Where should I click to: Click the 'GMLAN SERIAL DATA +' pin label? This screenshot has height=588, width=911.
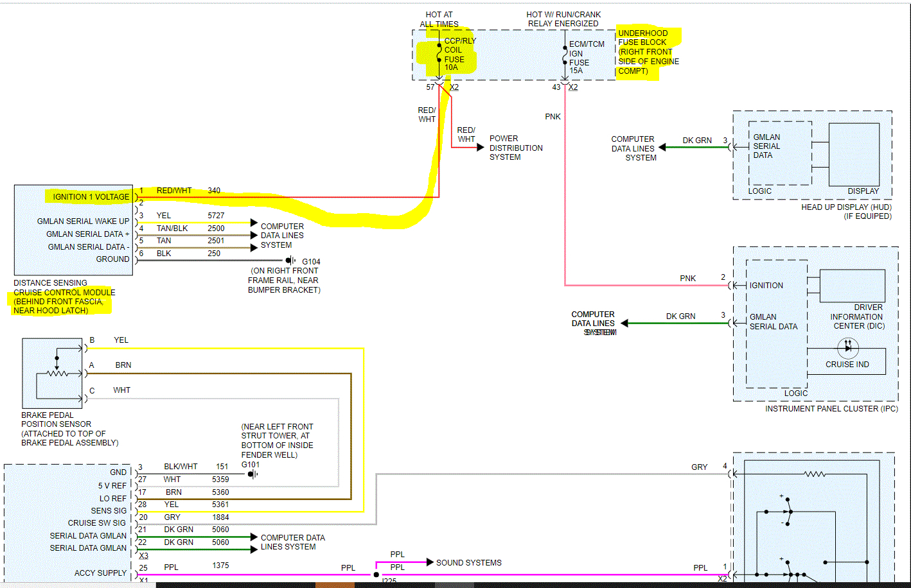(x=87, y=234)
